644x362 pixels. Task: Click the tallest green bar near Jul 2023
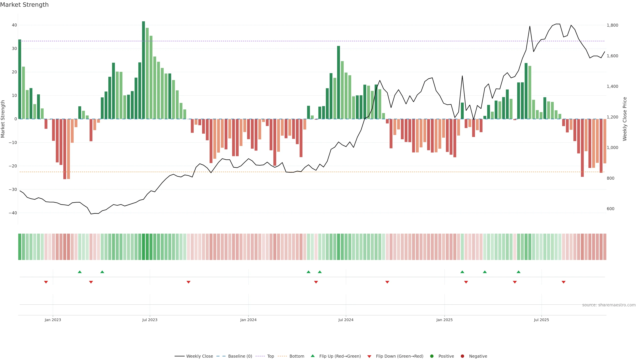point(144,70)
